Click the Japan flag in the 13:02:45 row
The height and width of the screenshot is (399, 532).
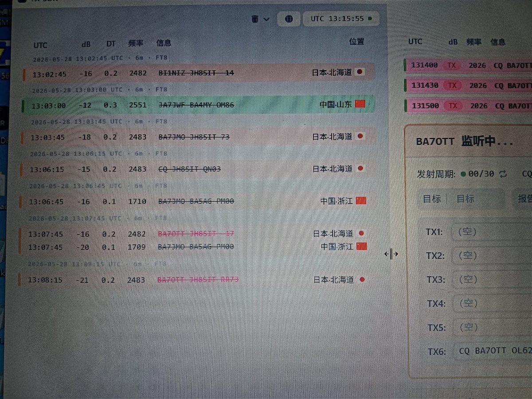pyautogui.click(x=360, y=72)
